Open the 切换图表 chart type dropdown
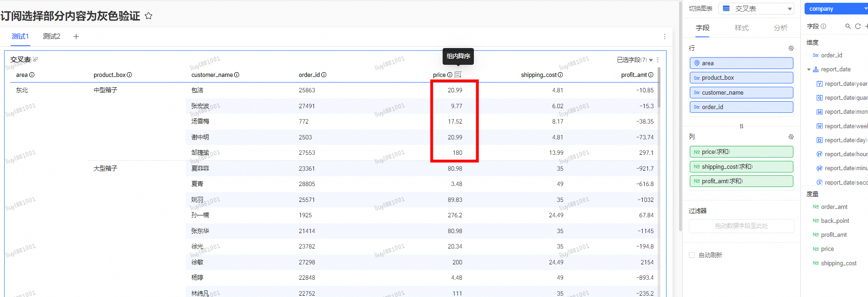This screenshot has width=868, height=297. (756, 9)
